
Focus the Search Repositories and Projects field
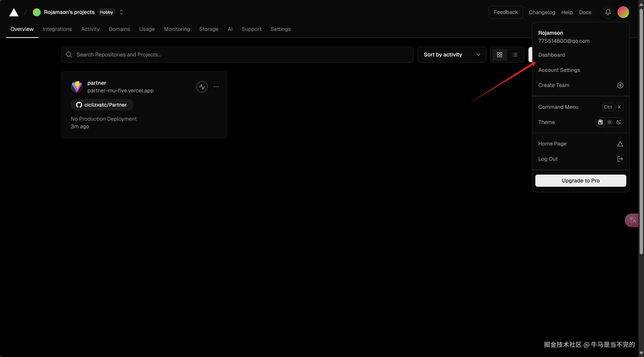pyautogui.click(x=237, y=55)
